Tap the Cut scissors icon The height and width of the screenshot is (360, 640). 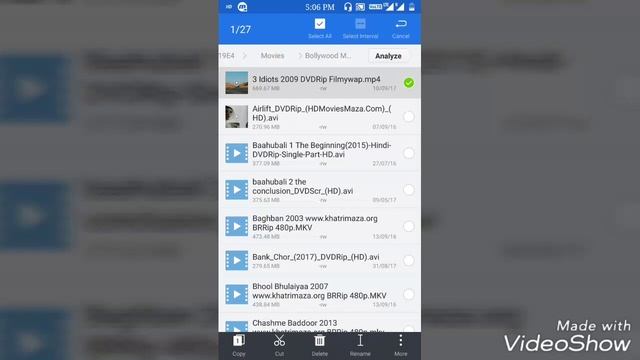click(x=279, y=340)
